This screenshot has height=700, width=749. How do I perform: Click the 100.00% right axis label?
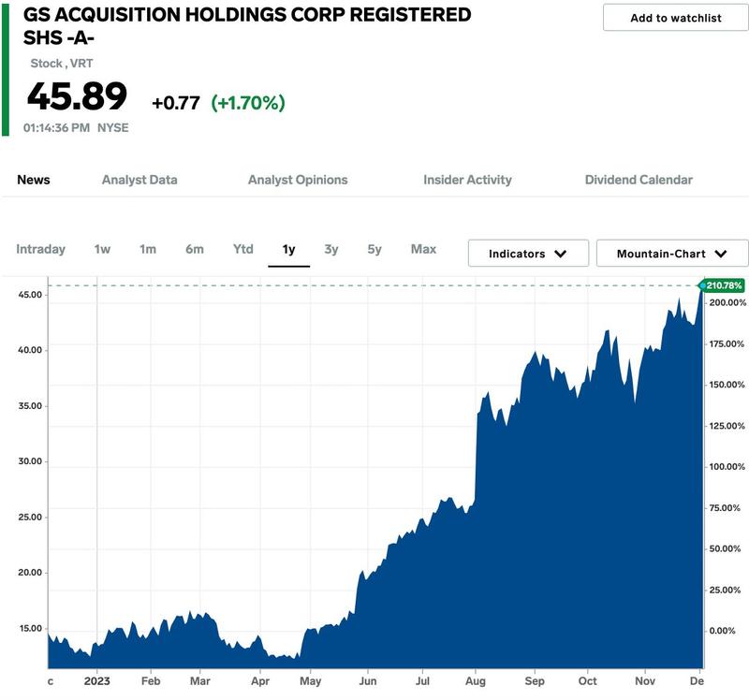(x=727, y=466)
